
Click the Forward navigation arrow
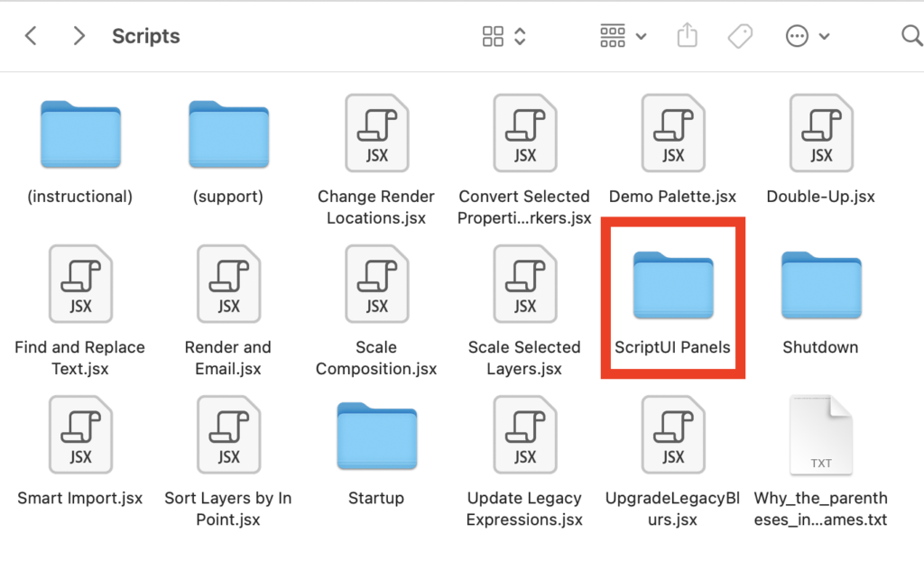pyautogui.click(x=79, y=36)
